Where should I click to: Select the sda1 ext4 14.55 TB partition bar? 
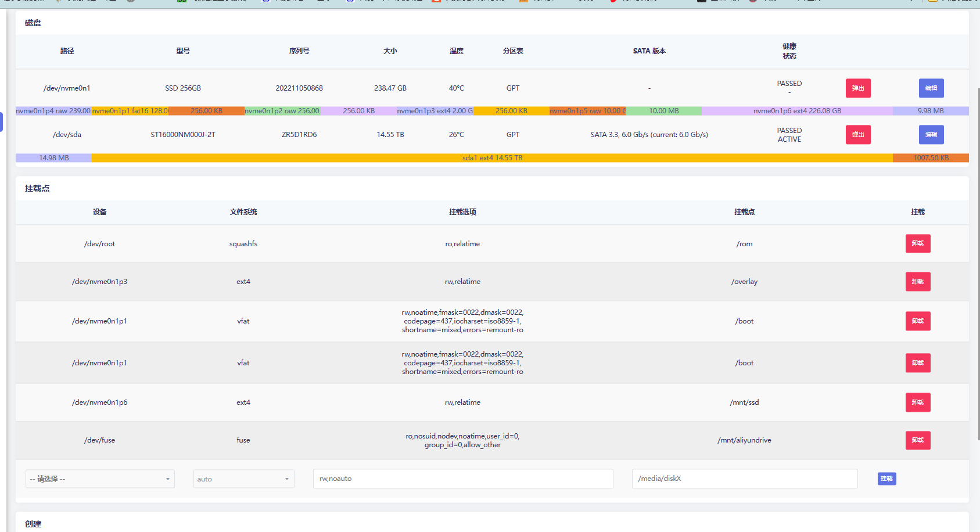point(492,158)
